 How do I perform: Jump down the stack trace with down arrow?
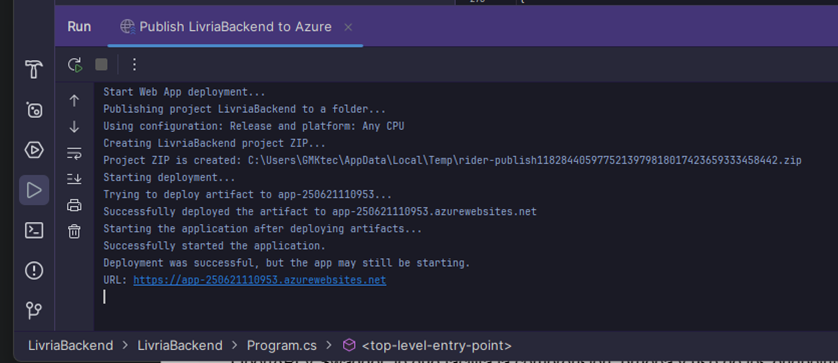pos(74,127)
